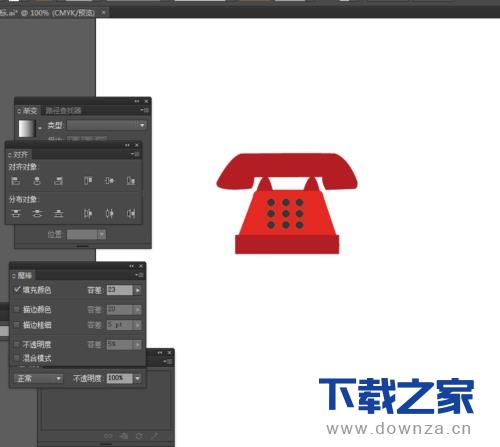
Task: Click the link icon in bottom panel footer
Action: click(x=108, y=436)
